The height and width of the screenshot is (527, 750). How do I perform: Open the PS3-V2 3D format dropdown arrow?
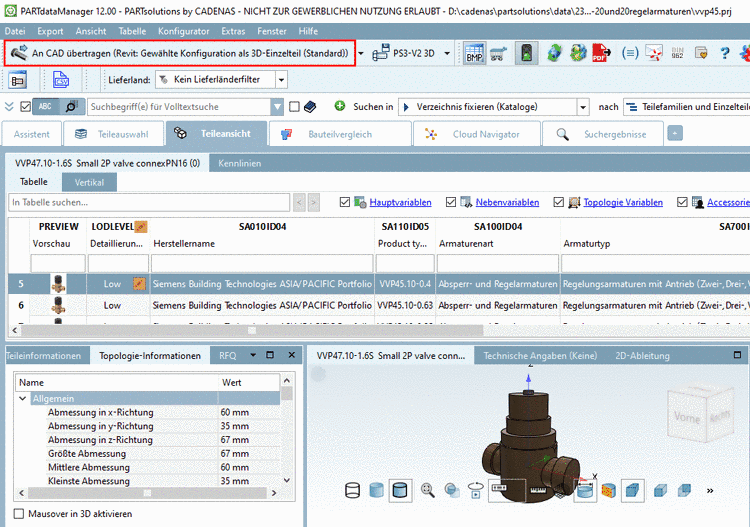(447, 53)
